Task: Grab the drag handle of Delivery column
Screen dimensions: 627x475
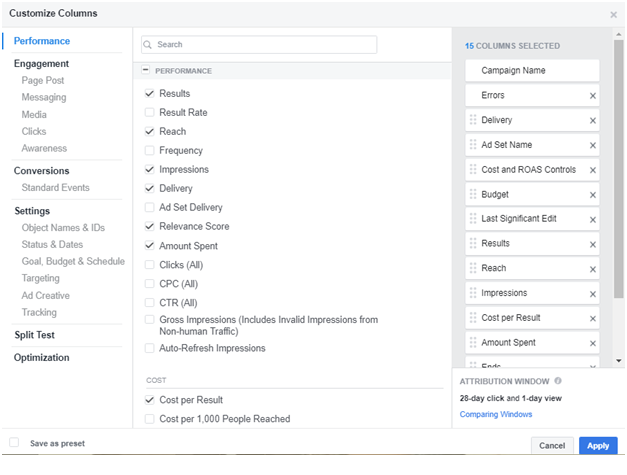Action: (x=473, y=120)
